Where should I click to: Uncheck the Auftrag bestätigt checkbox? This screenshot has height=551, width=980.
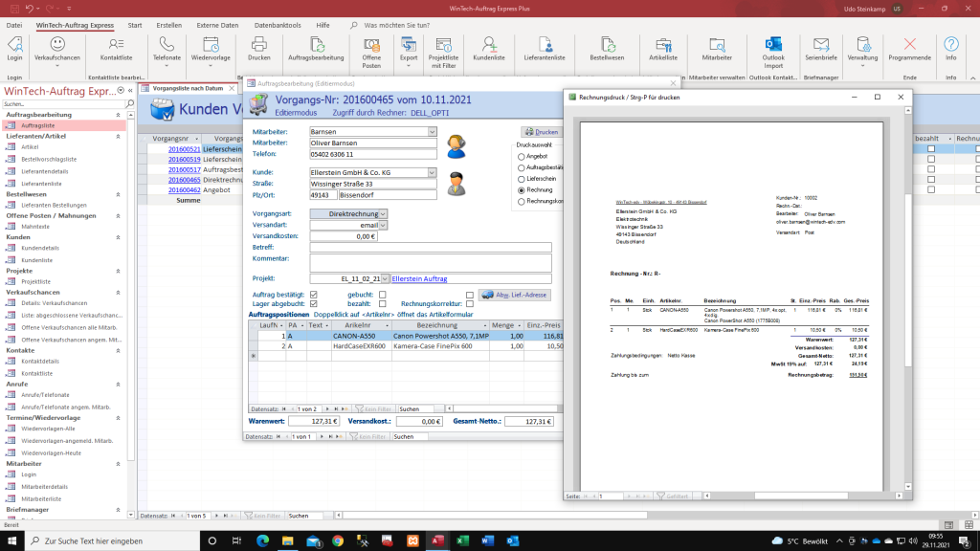tap(314, 294)
